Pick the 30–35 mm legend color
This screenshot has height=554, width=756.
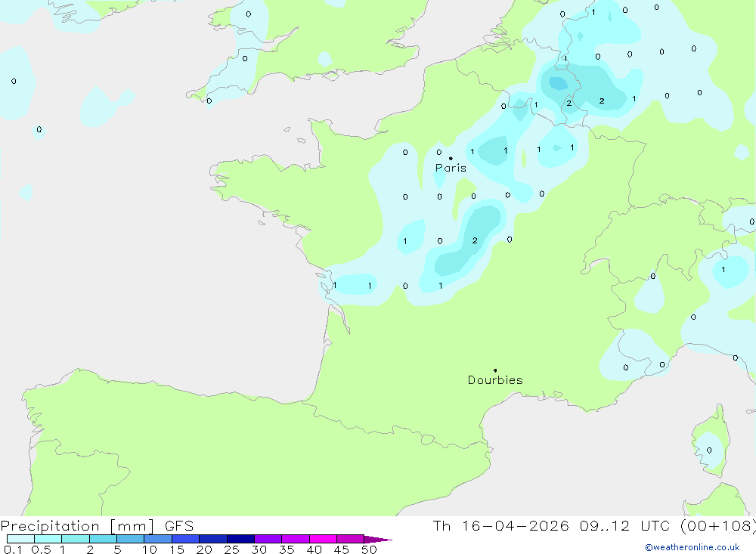268,539
